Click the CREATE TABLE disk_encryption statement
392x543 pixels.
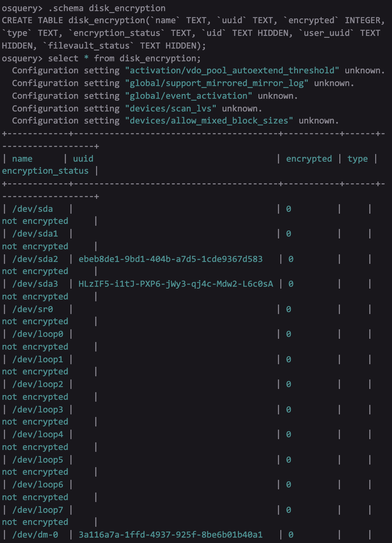(x=193, y=33)
